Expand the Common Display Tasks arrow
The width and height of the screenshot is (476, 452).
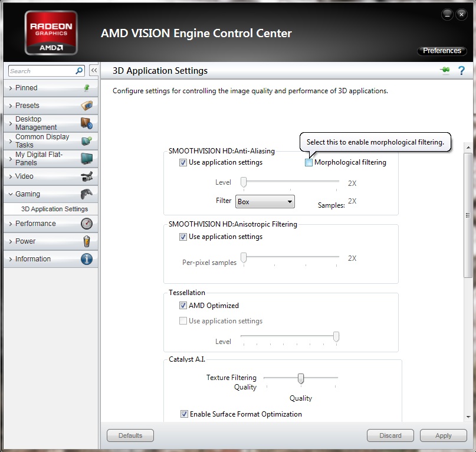click(x=11, y=141)
